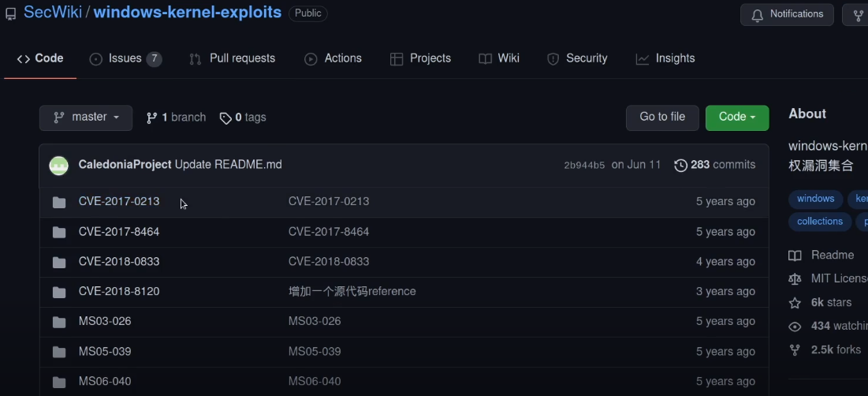Click the Fork button icon

pyautogui.click(x=858, y=15)
